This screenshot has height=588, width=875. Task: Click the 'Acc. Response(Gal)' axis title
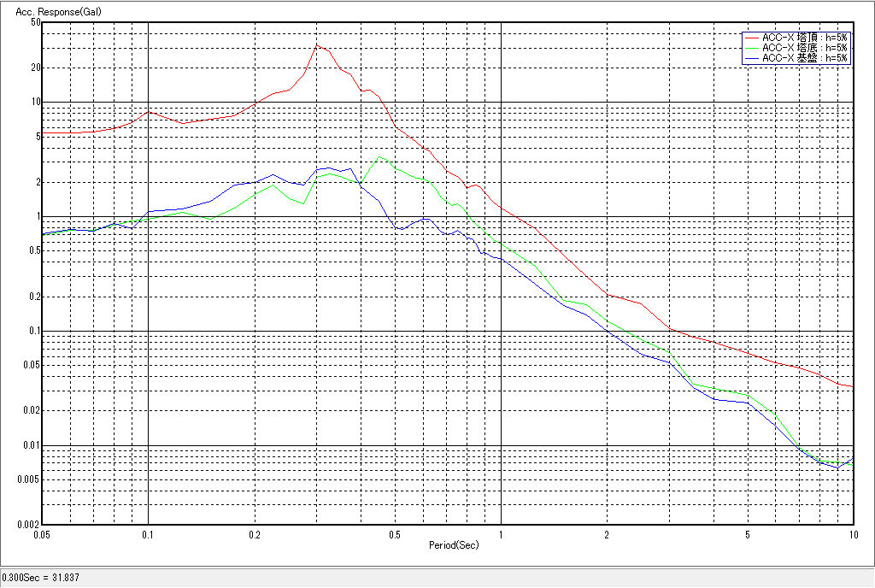pos(53,10)
